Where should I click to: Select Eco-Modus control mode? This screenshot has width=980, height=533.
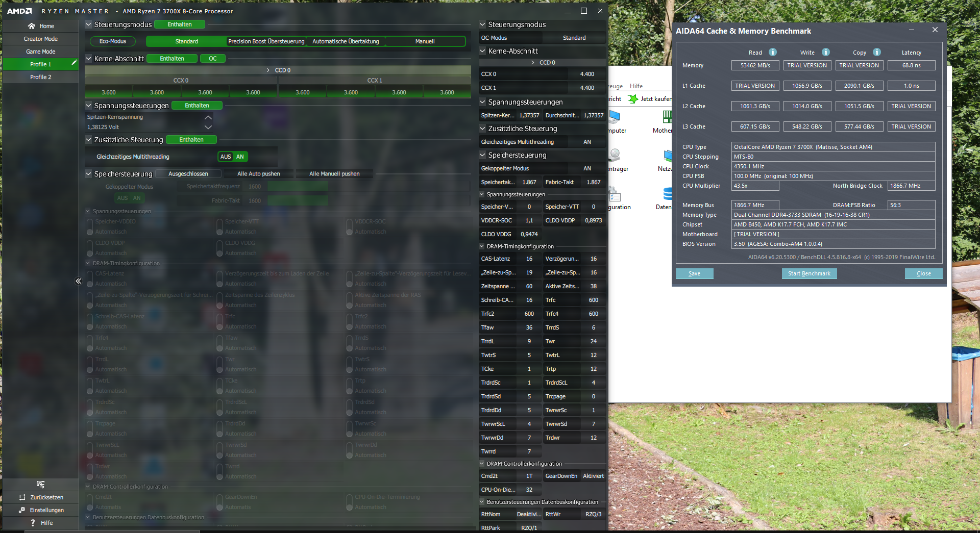(x=113, y=41)
